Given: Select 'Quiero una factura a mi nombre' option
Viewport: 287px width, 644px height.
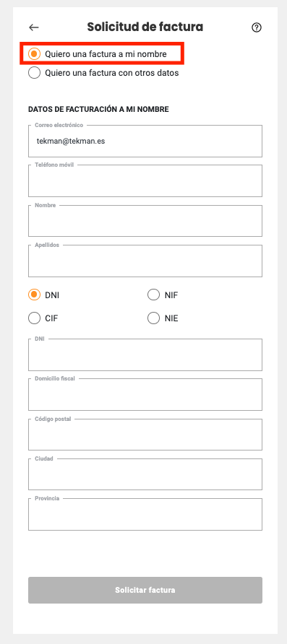Looking at the screenshot, I should pos(98,54).
